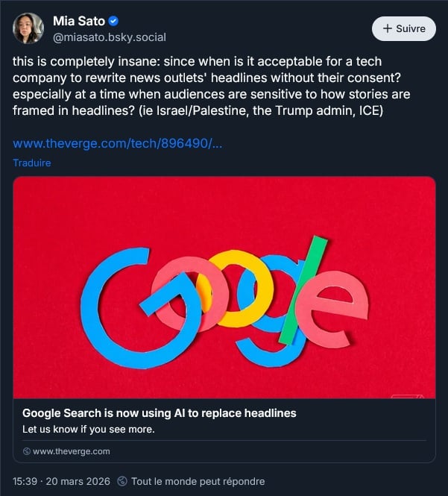Click the reply-settings icon near the timestamp
This screenshot has width=448, height=496.
point(124,481)
